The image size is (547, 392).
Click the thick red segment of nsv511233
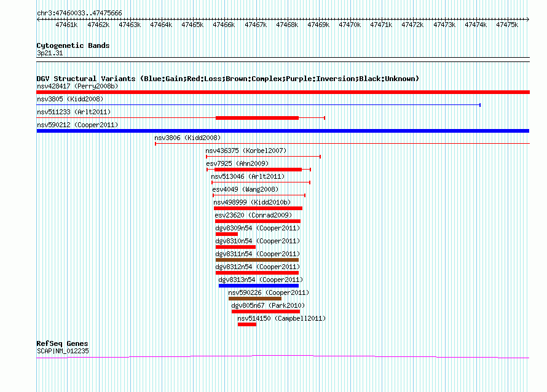257,118
